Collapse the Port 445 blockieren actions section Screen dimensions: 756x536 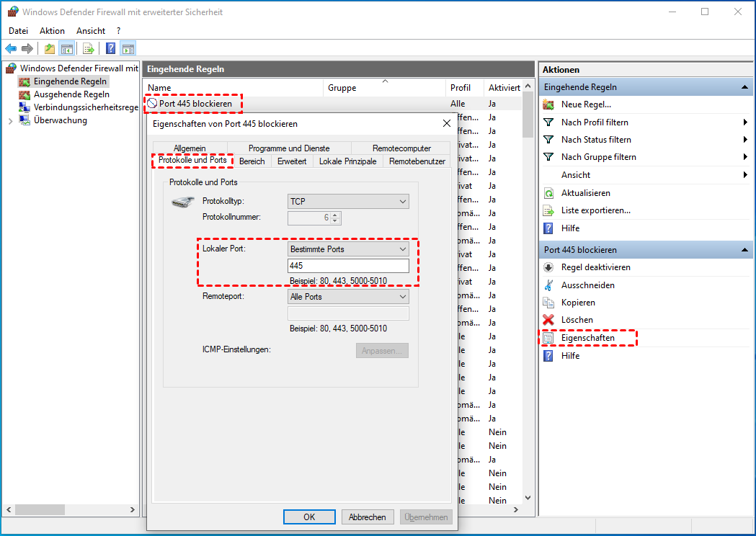[744, 250]
